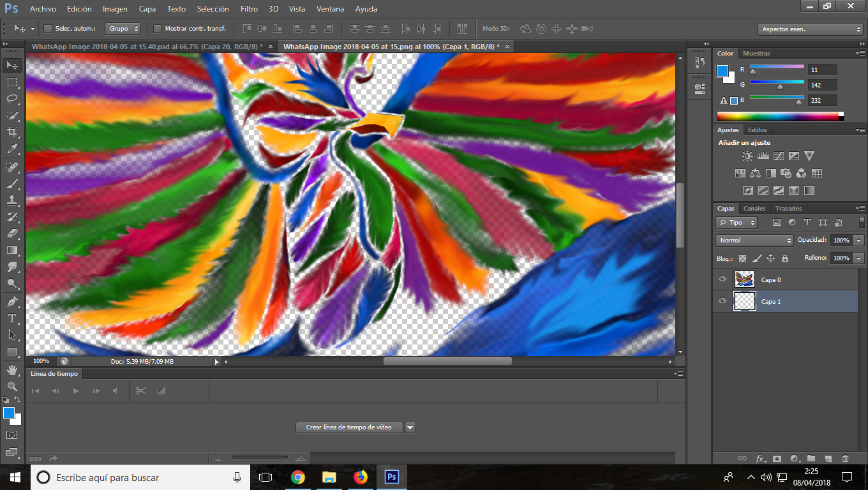Open the Color panel options menu
Image resolution: width=868 pixels, height=490 pixels.
(x=859, y=54)
